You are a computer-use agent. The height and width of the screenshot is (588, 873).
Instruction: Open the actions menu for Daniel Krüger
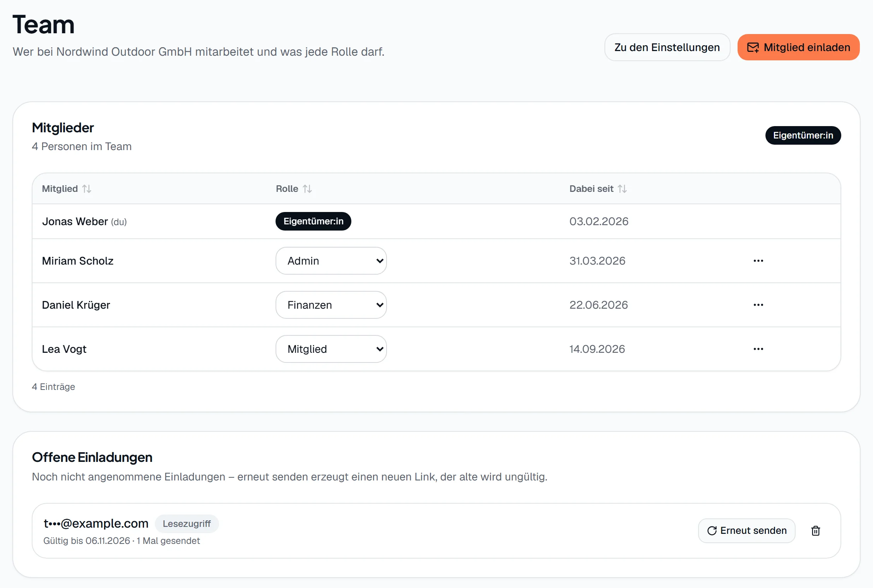758,305
